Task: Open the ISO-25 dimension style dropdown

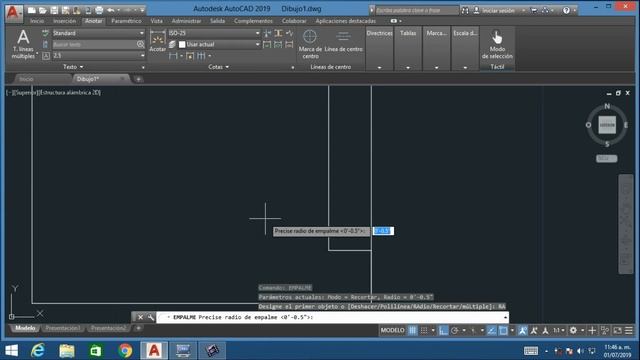Action: [257, 33]
